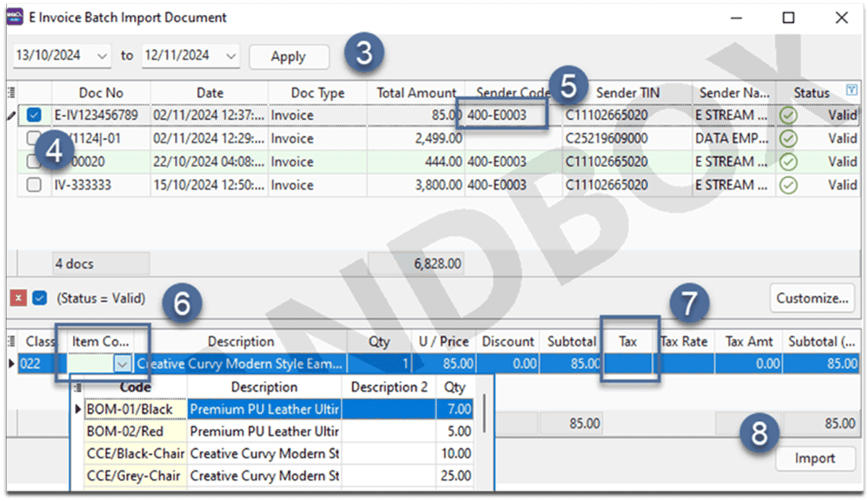
Task: Open the document grid column chooser icon
Action: click(x=11, y=93)
